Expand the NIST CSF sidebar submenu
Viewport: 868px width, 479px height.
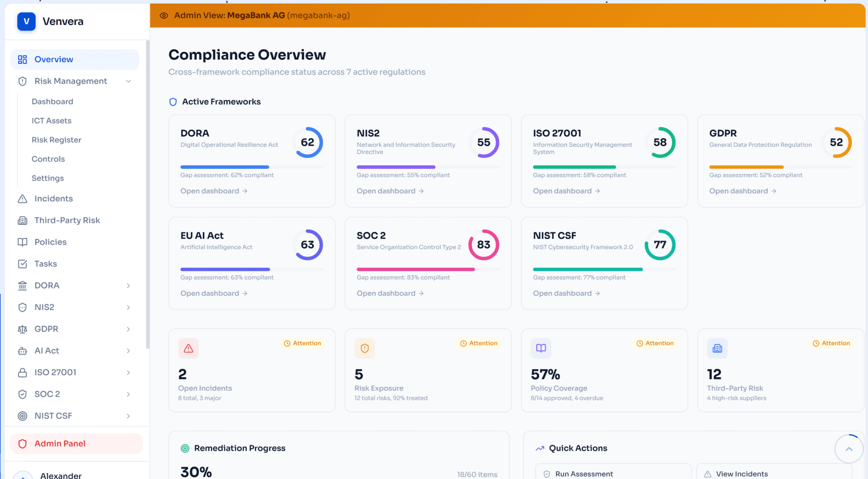click(128, 416)
